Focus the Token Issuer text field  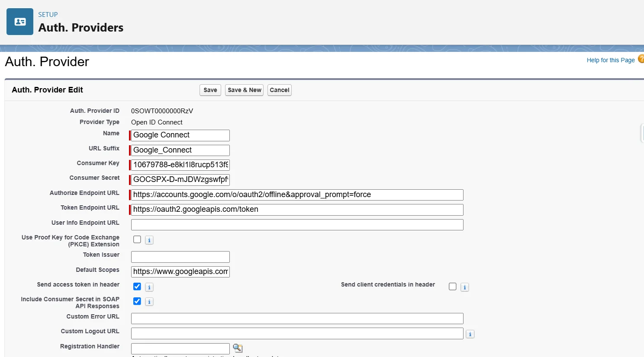click(180, 257)
